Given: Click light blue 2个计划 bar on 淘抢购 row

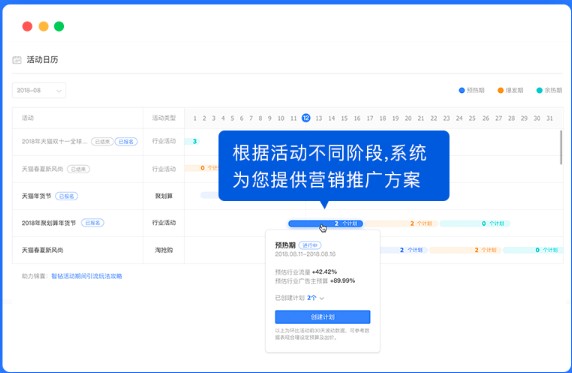Looking at the screenshot, I should (403, 250).
